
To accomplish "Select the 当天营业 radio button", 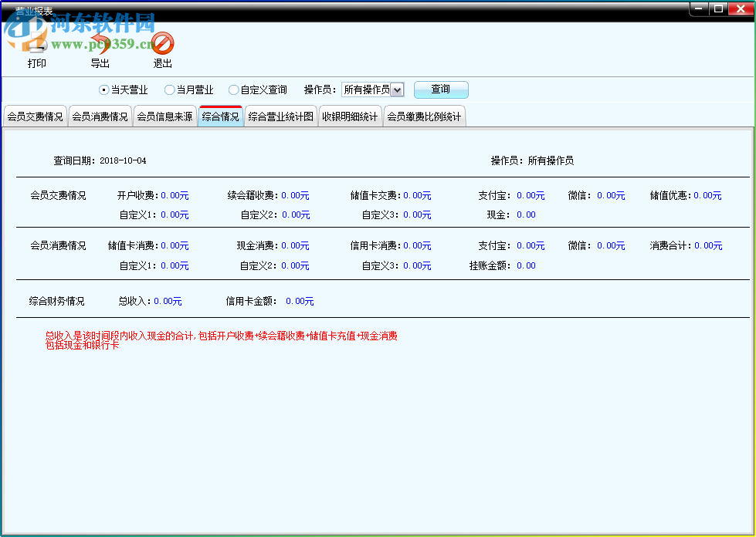I will pos(103,89).
